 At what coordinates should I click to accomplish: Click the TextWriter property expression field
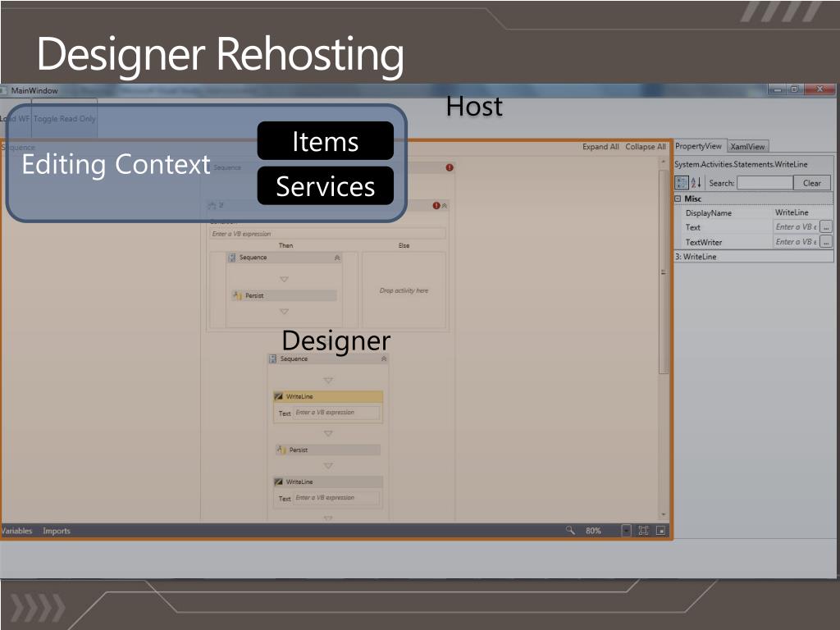pos(796,242)
